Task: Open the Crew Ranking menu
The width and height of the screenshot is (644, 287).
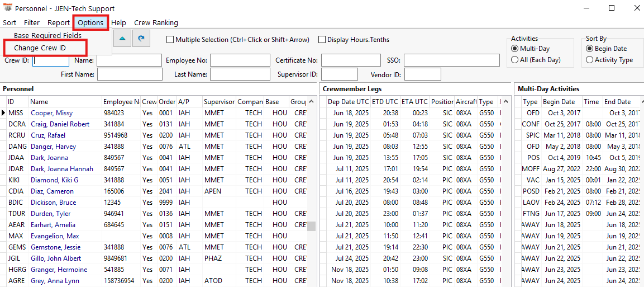Action: click(156, 23)
